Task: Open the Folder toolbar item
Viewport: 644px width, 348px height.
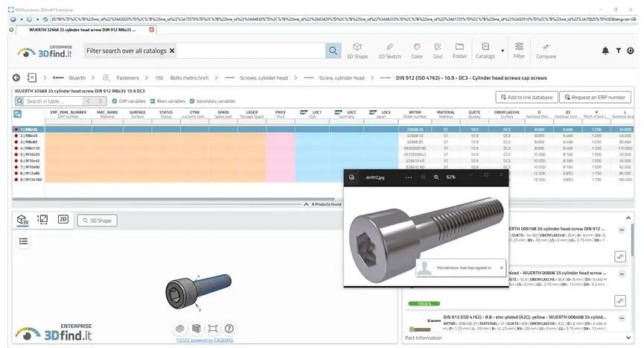Action: pos(459,51)
